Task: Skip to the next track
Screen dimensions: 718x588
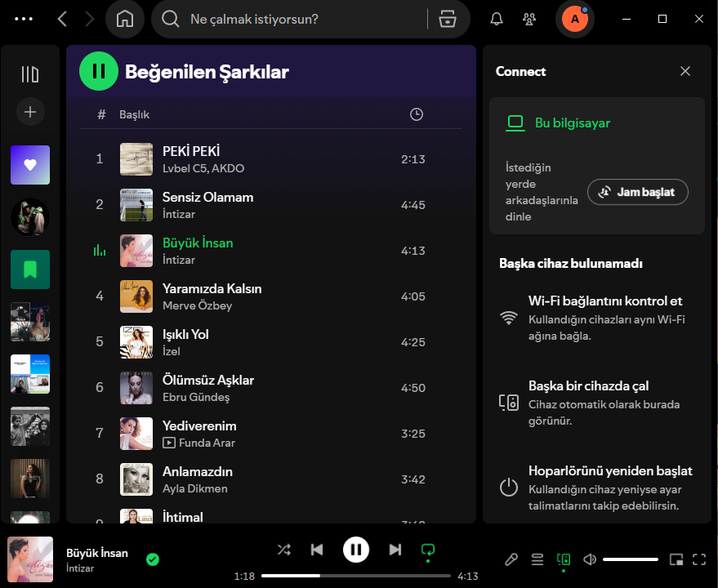Action: [x=395, y=550]
